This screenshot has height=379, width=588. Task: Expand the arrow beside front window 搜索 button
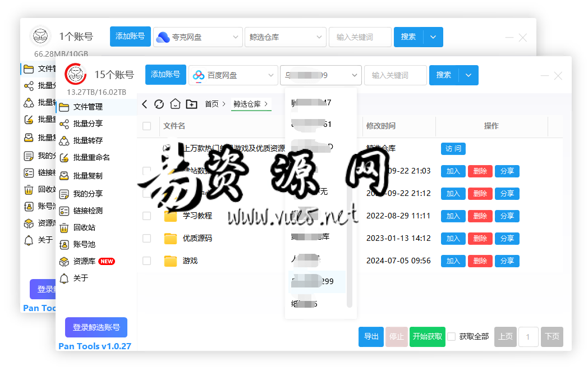click(x=468, y=75)
